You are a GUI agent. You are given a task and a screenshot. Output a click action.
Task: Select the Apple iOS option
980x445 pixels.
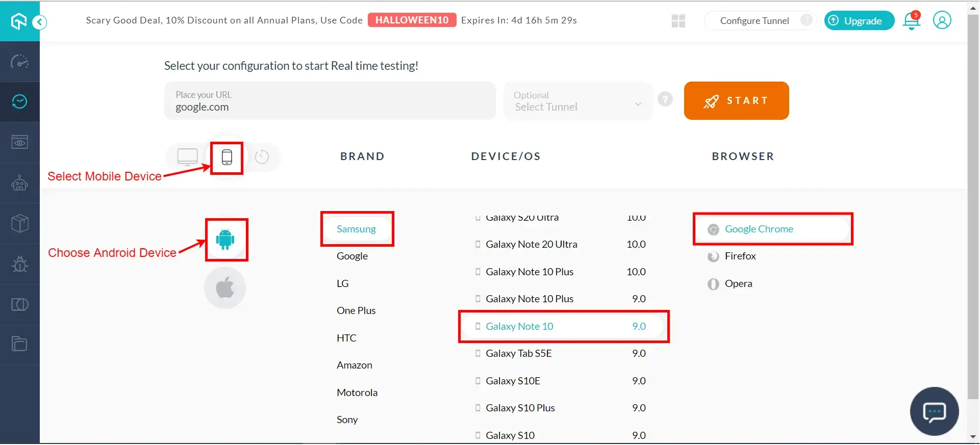225,288
